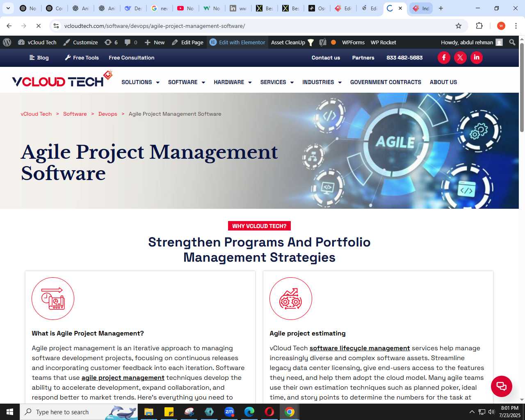This screenshot has height=420, width=525.
Task: Click the Yoast SEO icon in admin bar
Action: 323,42
